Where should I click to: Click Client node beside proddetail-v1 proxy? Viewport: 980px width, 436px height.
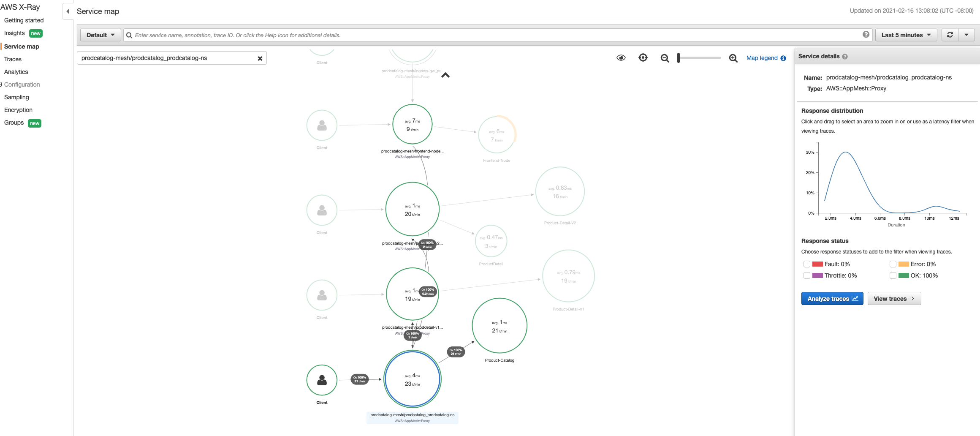click(322, 295)
